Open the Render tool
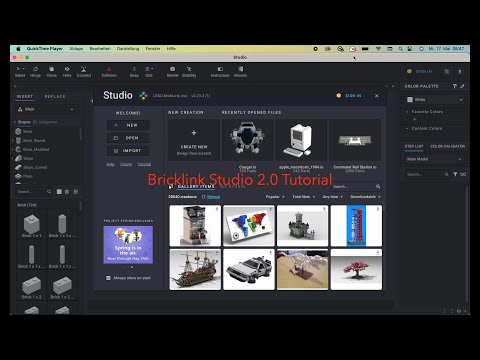The height and width of the screenshot is (360, 480). [x=173, y=71]
